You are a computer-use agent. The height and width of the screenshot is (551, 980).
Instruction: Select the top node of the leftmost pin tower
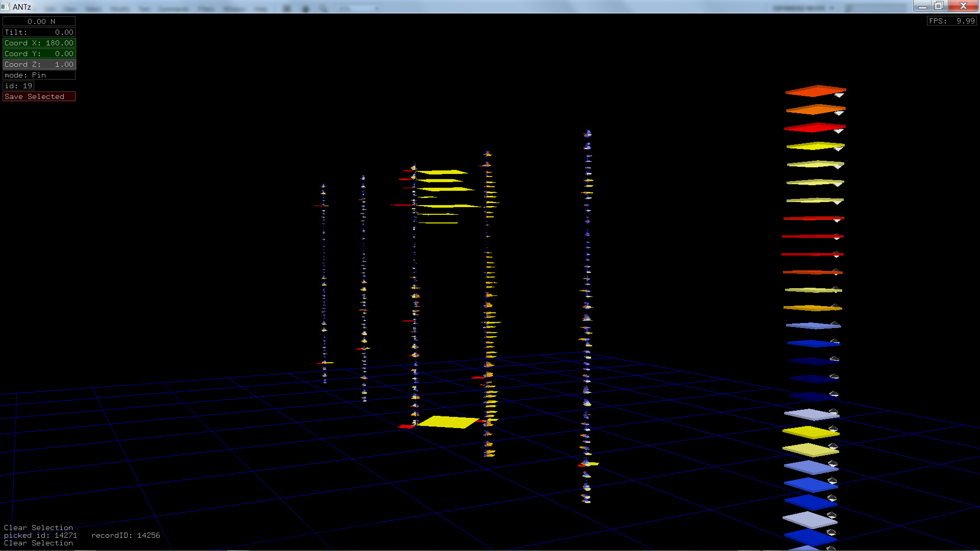(323, 186)
